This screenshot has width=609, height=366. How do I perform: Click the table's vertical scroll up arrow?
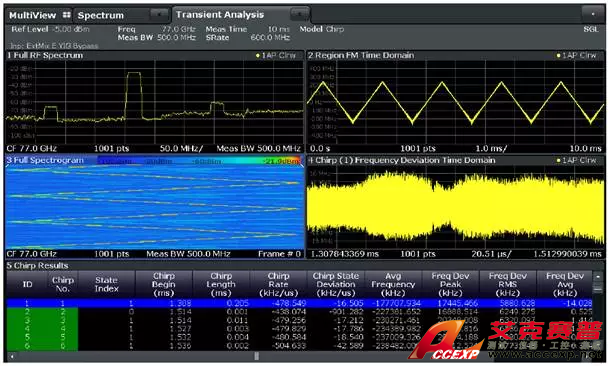[x=598, y=276]
